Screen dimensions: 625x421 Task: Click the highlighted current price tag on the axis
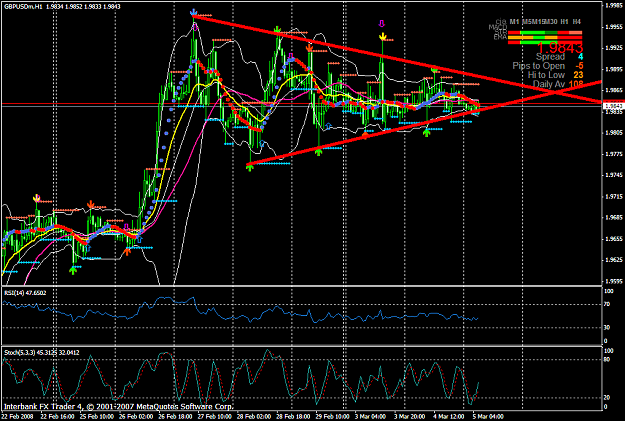click(613, 106)
